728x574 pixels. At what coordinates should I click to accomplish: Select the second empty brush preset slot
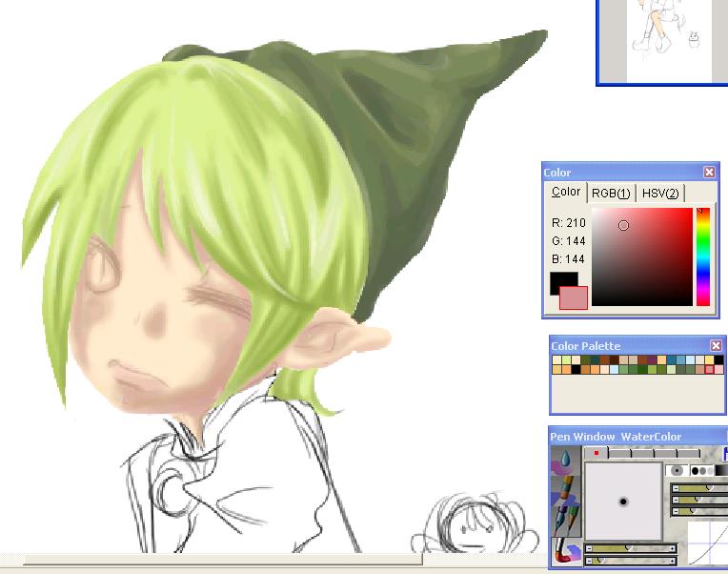click(x=619, y=453)
